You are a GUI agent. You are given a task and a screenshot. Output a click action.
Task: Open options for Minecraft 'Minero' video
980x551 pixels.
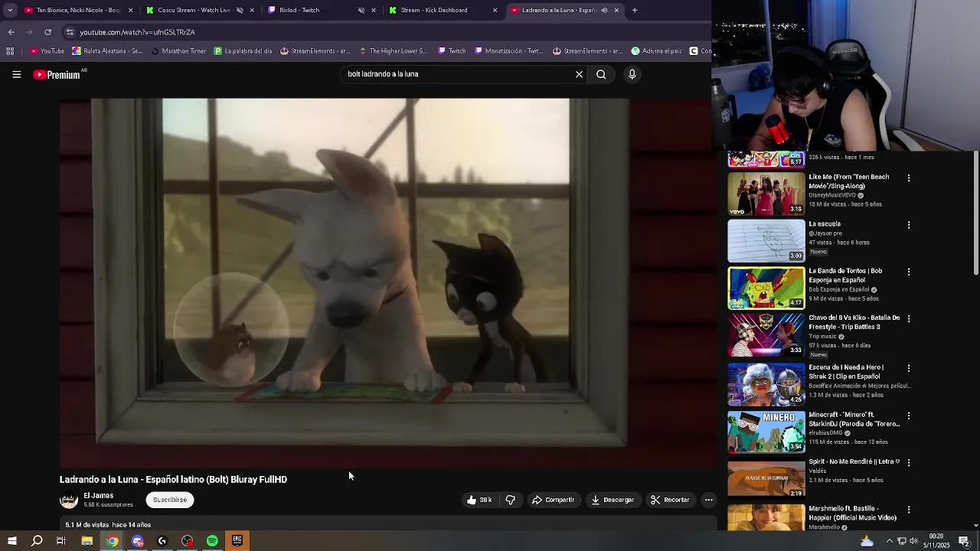coord(909,416)
